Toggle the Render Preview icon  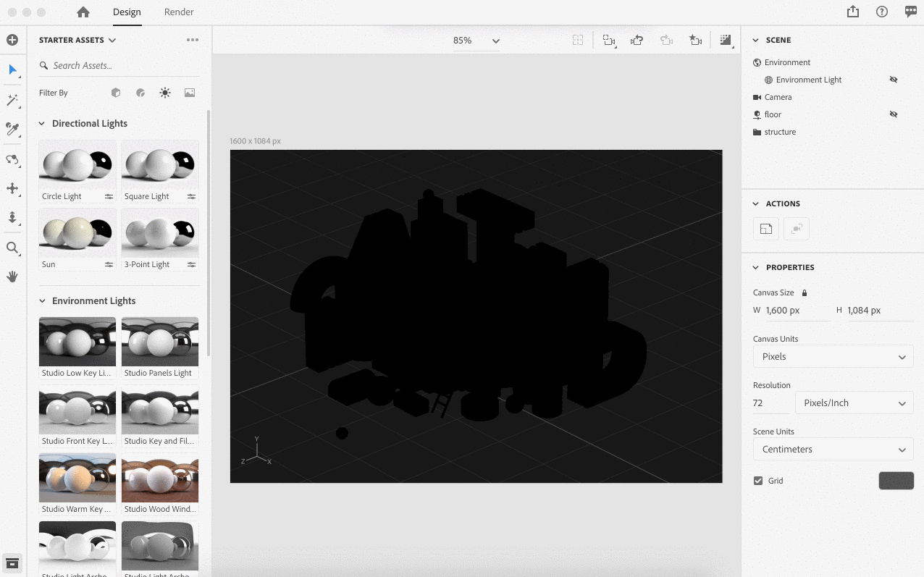(726, 41)
